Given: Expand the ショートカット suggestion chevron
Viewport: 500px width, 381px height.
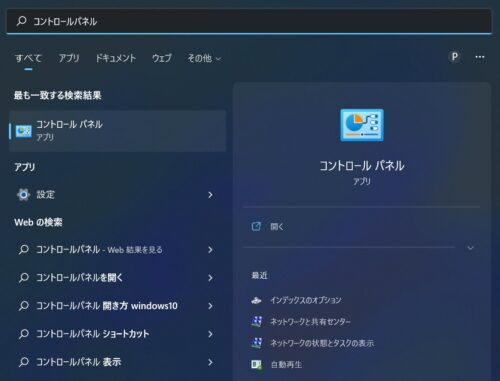Looking at the screenshot, I should (x=210, y=334).
